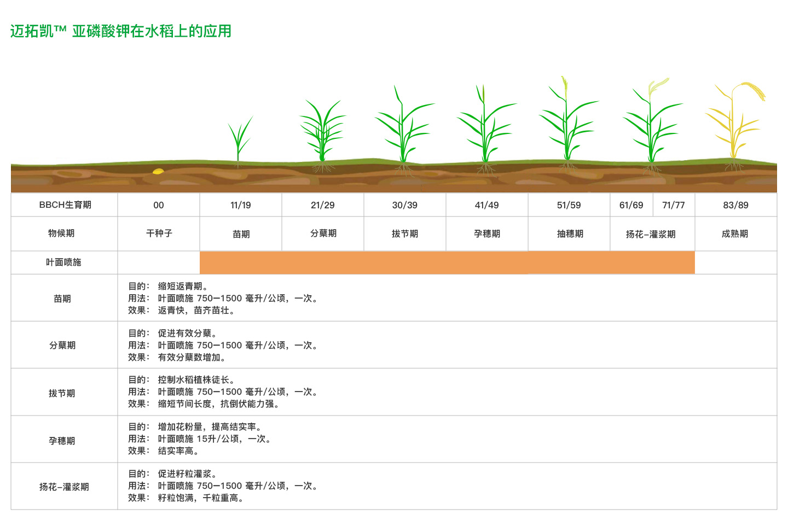The width and height of the screenshot is (788, 532).
Task: Click the 干种子 cell
Action: click(x=159, y=233)
